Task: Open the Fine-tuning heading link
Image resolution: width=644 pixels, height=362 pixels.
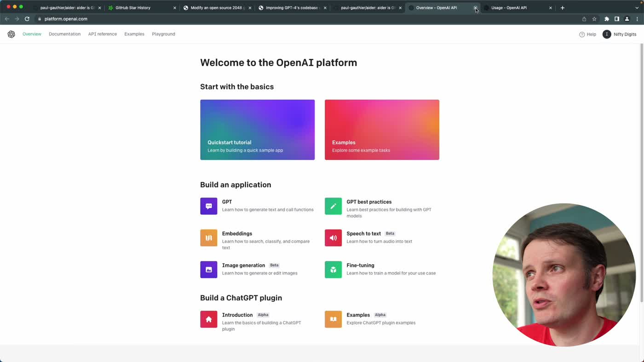Action: point(360,266)
